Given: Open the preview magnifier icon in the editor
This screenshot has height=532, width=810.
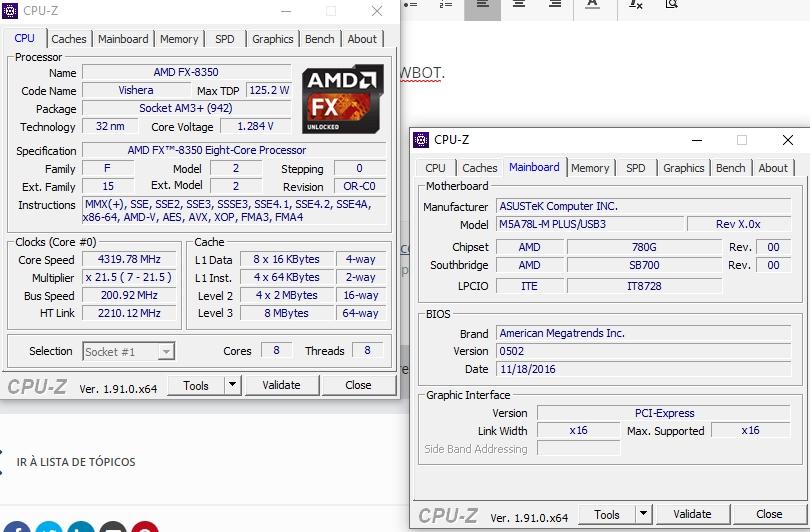Looking at the screenshot, I should click(x=671, y=4).
